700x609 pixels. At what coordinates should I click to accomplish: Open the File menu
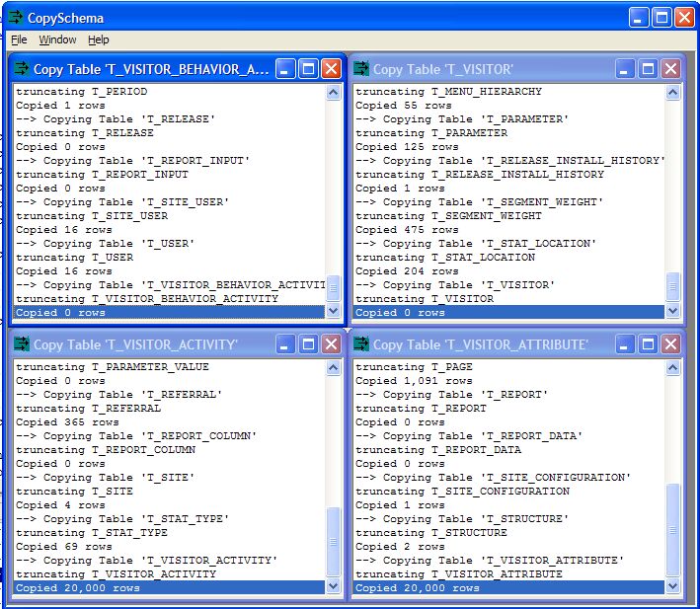[x=19, y=39]
